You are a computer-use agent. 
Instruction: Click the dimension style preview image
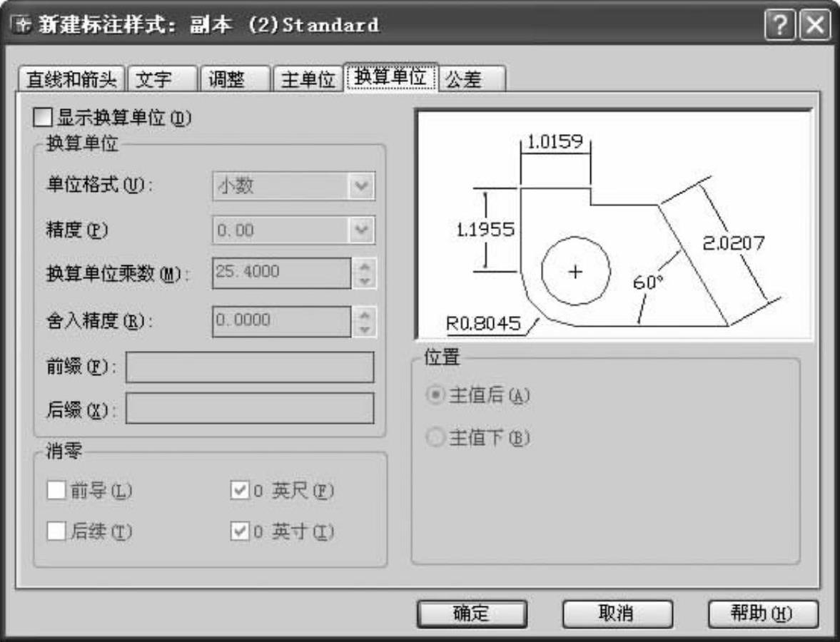pos(614,225)
